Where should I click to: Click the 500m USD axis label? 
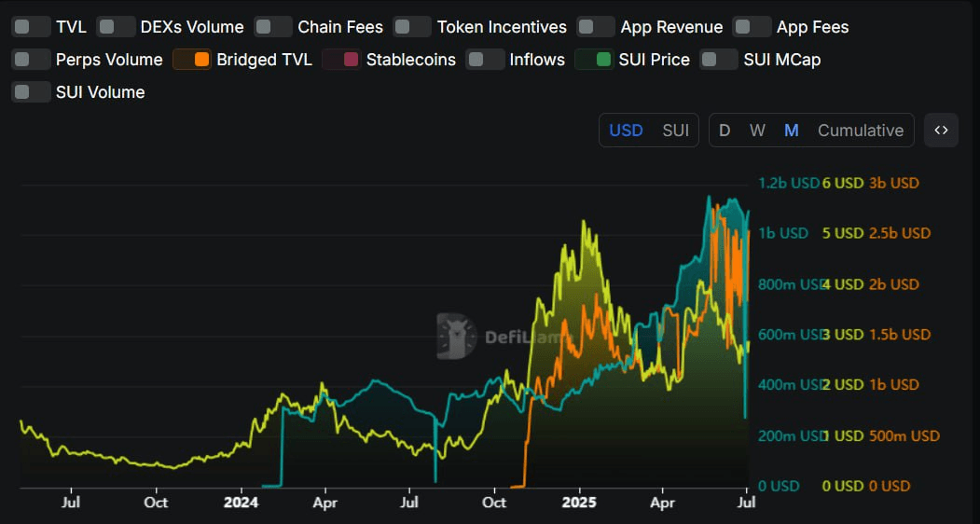(904, 435)
